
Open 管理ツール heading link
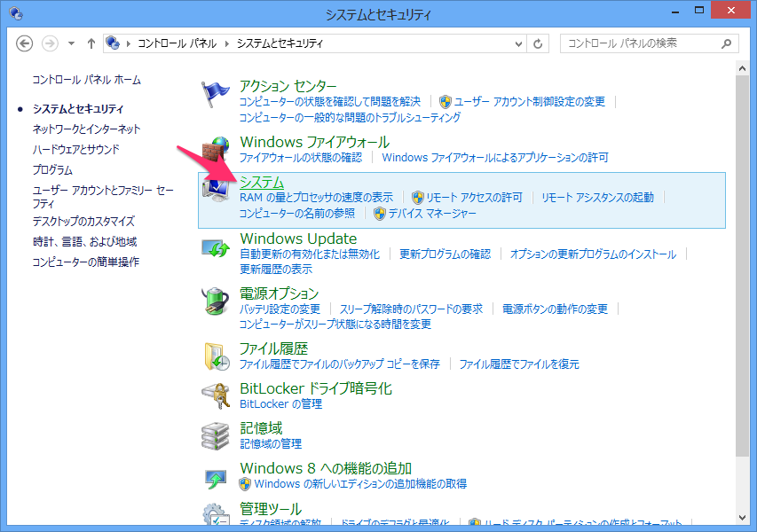[271, 508]
